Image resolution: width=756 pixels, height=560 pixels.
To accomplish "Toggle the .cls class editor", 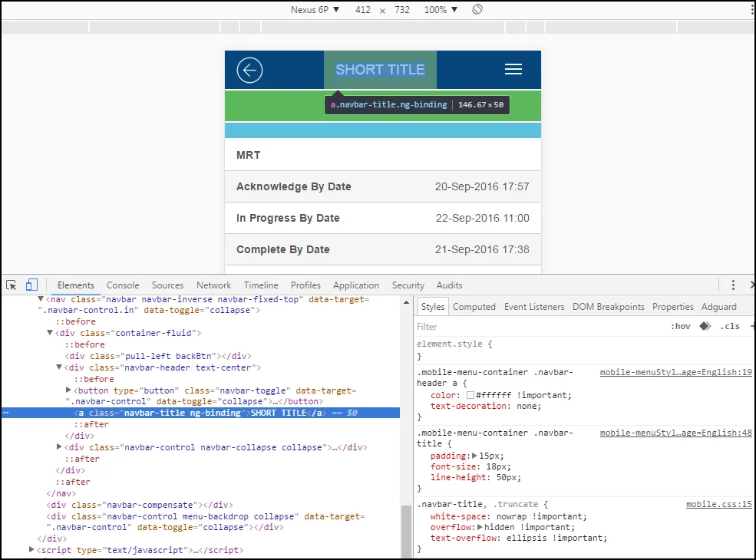I will [729, 326].
